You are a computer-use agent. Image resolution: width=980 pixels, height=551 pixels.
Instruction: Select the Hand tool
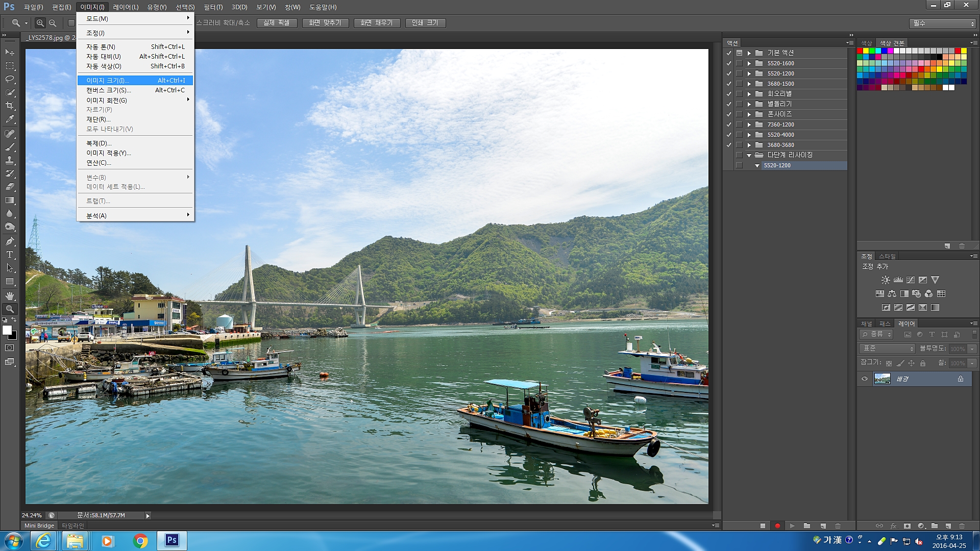tap(10, 295)
